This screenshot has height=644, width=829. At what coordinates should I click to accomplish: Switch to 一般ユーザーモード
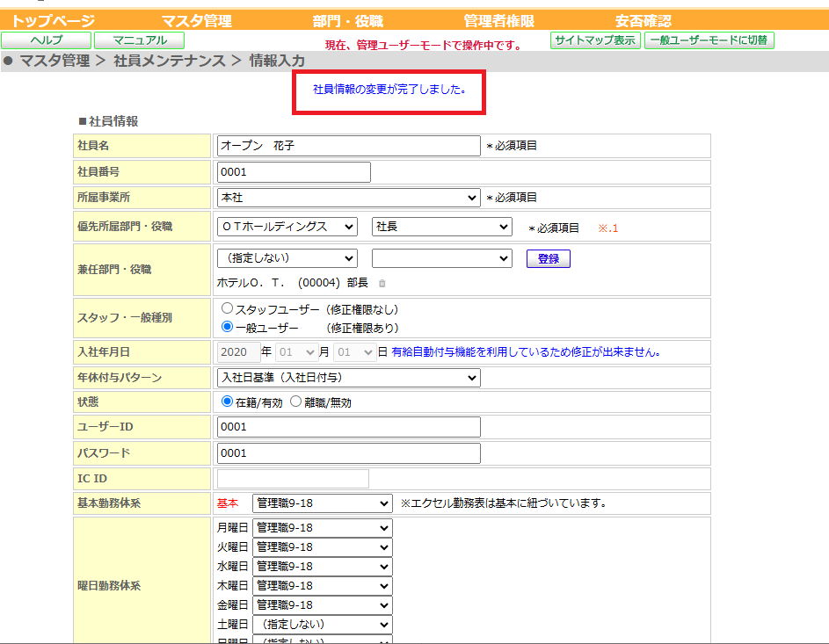[x=709, y=40]
